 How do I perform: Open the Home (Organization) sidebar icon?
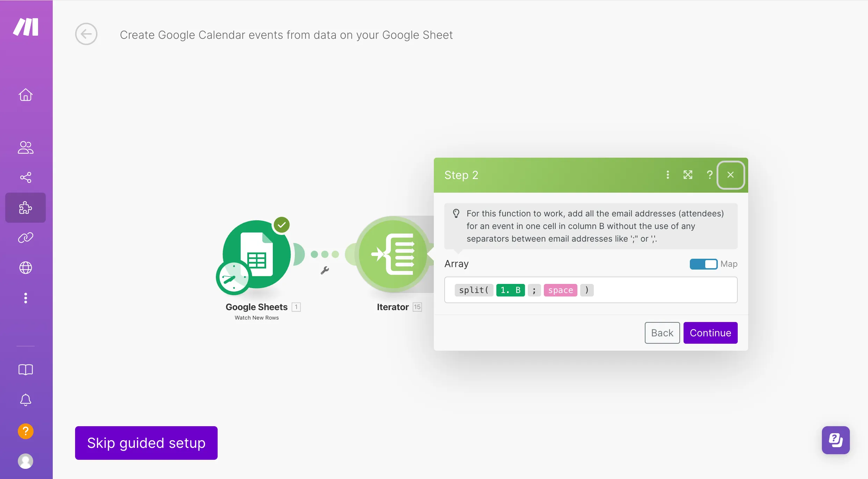tap(25, 95)
